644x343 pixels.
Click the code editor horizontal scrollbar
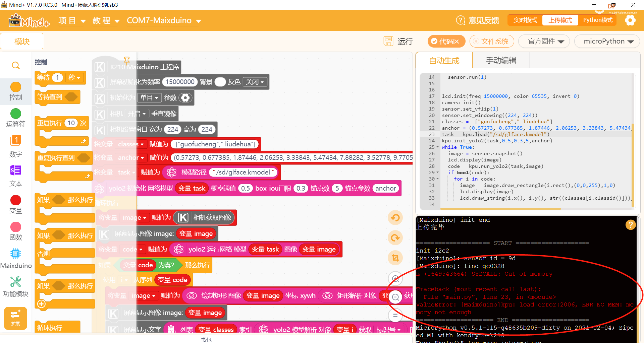pyautogui.click(x=500, y=209)
